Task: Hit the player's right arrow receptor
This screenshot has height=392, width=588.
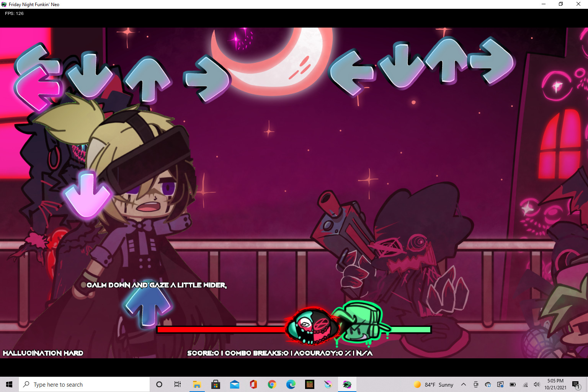Action: (493, 61)
